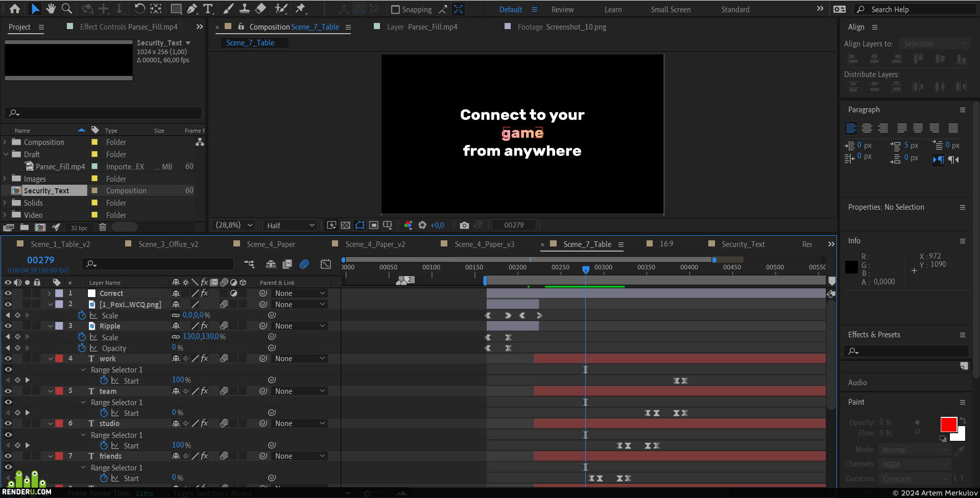This screenshot has height=498, width=980.
Task: Click the 32 bpc color depth button
Action: coord(79,228)
